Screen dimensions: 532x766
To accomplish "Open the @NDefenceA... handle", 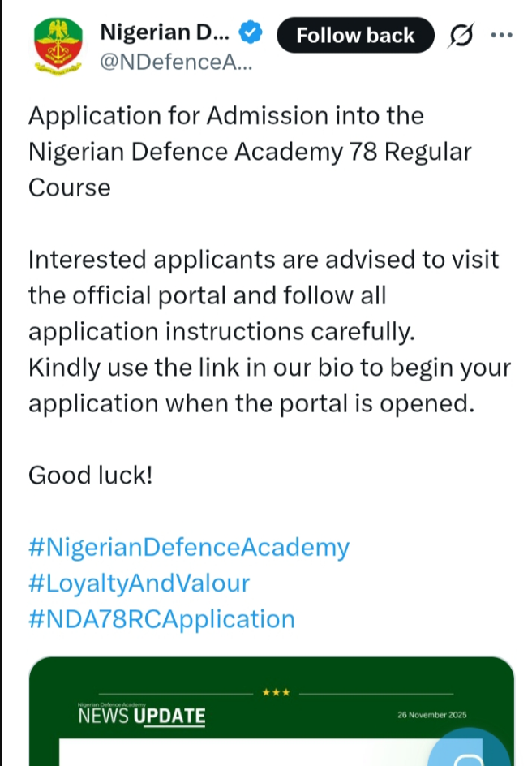I will 175,65.
